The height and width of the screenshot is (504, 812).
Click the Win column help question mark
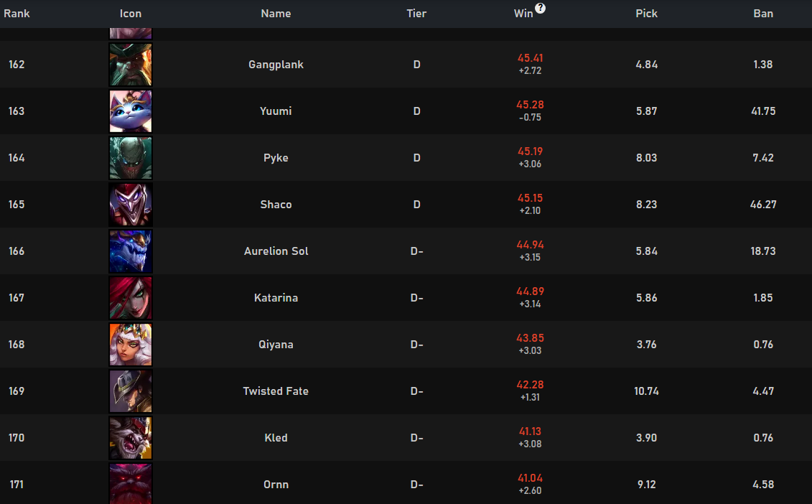[540, 8]
